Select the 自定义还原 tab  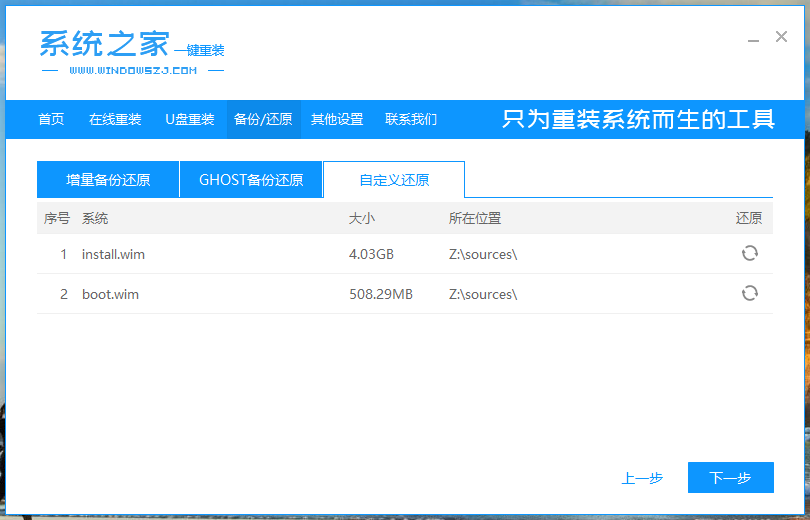click(x=394, y=180)
